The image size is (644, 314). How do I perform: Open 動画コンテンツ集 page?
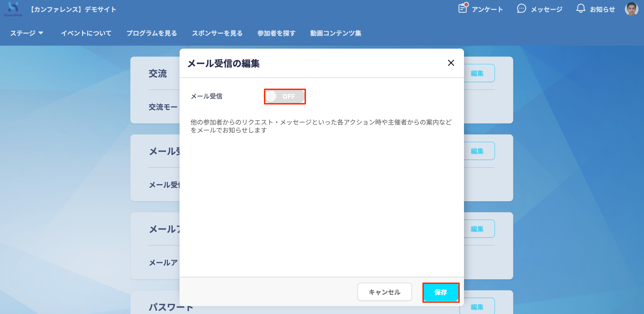pos(336,33)
